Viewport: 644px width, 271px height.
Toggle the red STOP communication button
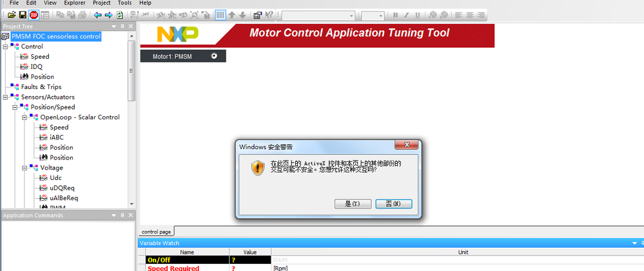(34, 15)
